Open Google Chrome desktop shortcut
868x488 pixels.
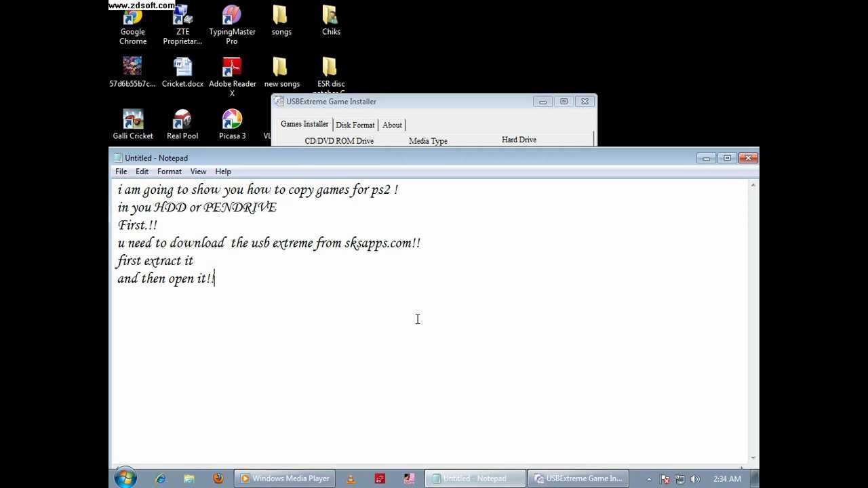coord(133,26)
